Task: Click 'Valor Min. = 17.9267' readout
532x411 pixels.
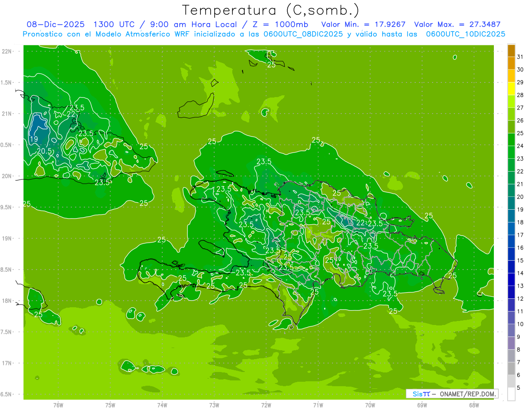Action: click(364, 24)
